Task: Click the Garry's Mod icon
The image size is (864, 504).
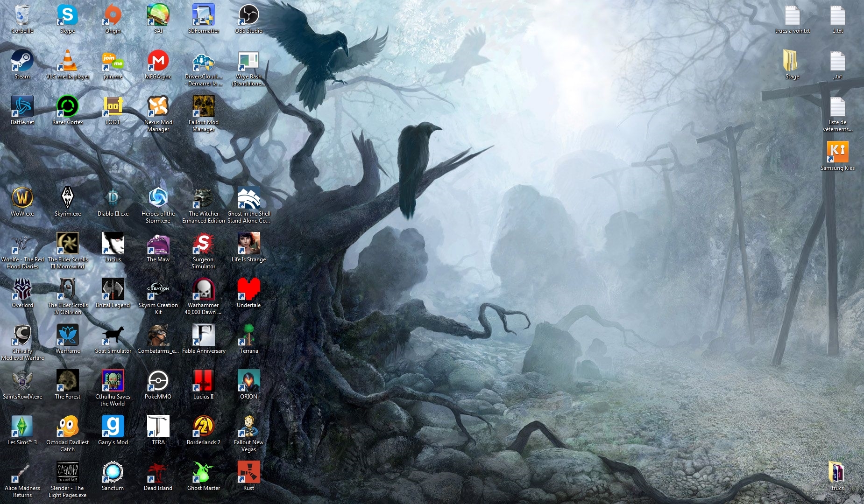Action: [113, 427]
